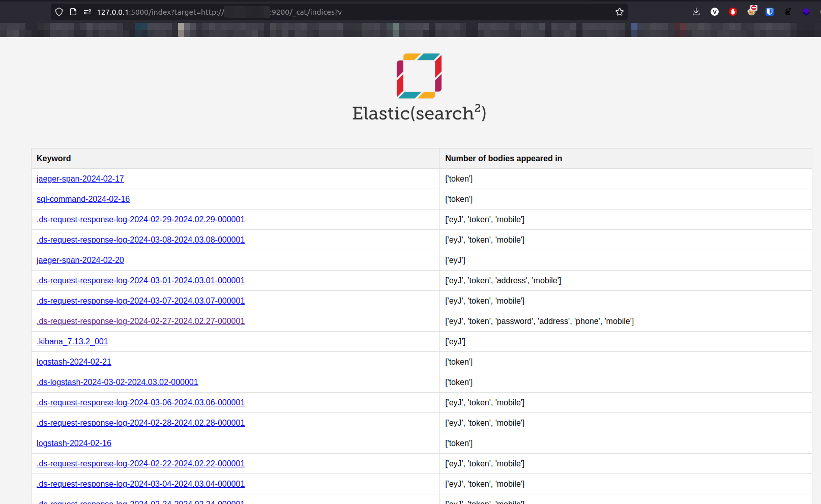
Task: Open .ds-logstash-2024-03-02 index link
Action: (x=118, y=382)
